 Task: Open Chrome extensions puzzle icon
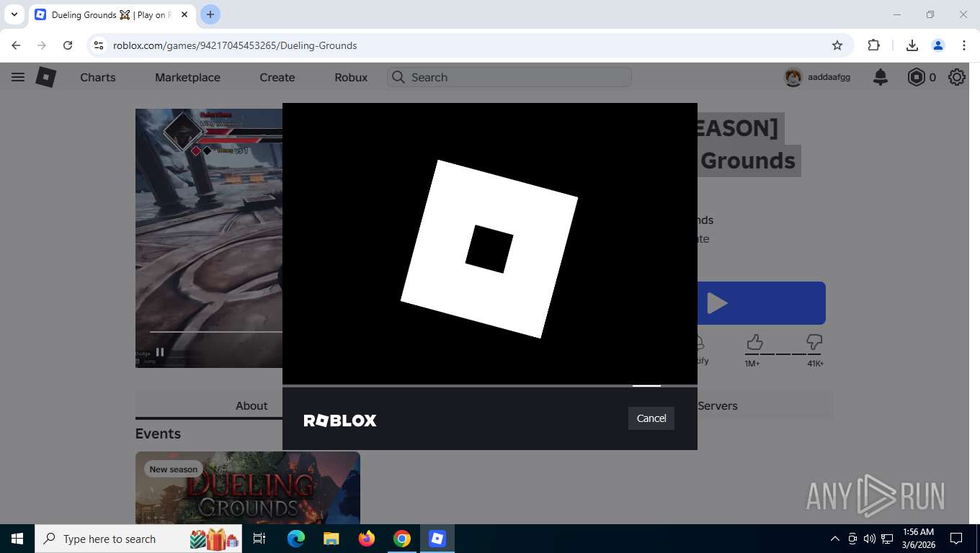873,45
